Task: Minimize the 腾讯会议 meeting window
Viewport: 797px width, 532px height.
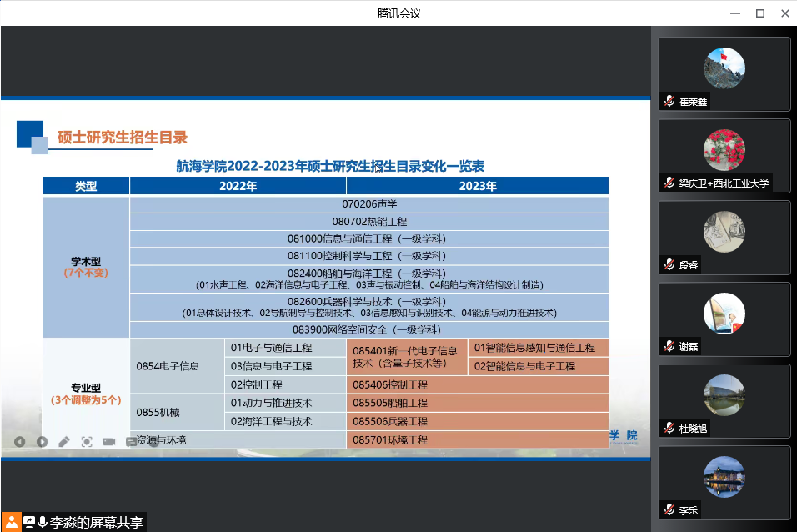Action: click(734, 13)
